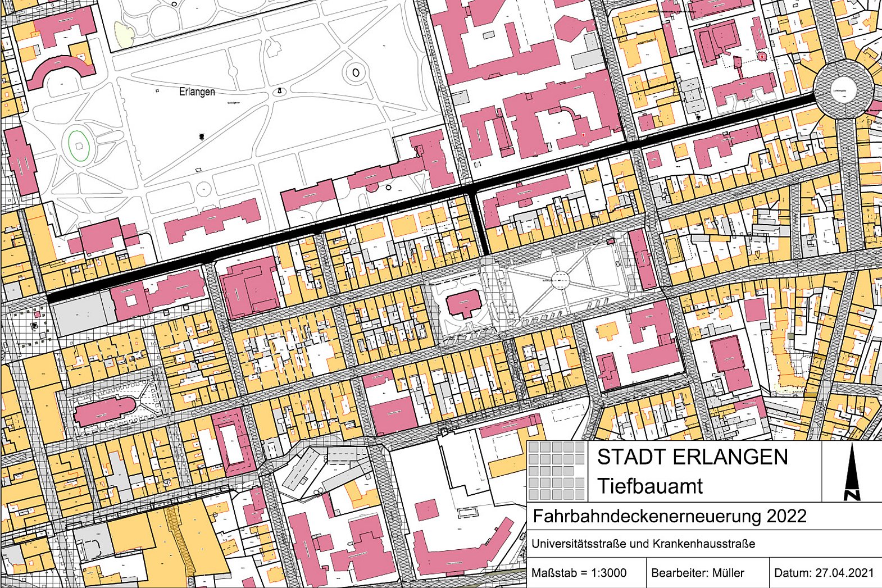Select the Bearbeiter: Müller field
The height and width of the screenshot is (588, 882).
pos(697,573)
